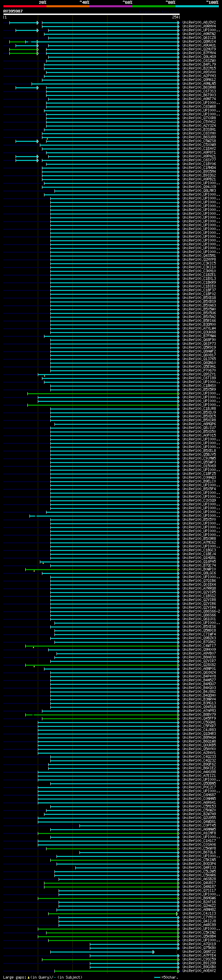
Task: Select hit UniRef100_C0PT45
Action: click(x=199, y=826)
